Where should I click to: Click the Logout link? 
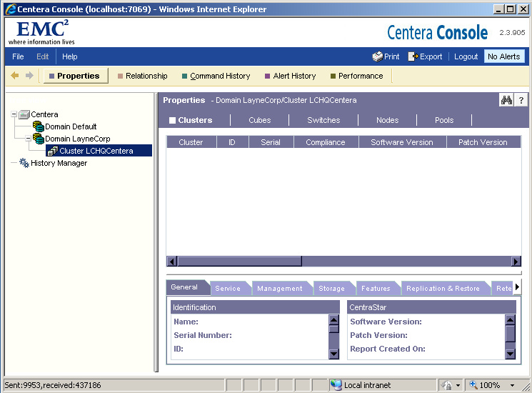pos(466,56)
